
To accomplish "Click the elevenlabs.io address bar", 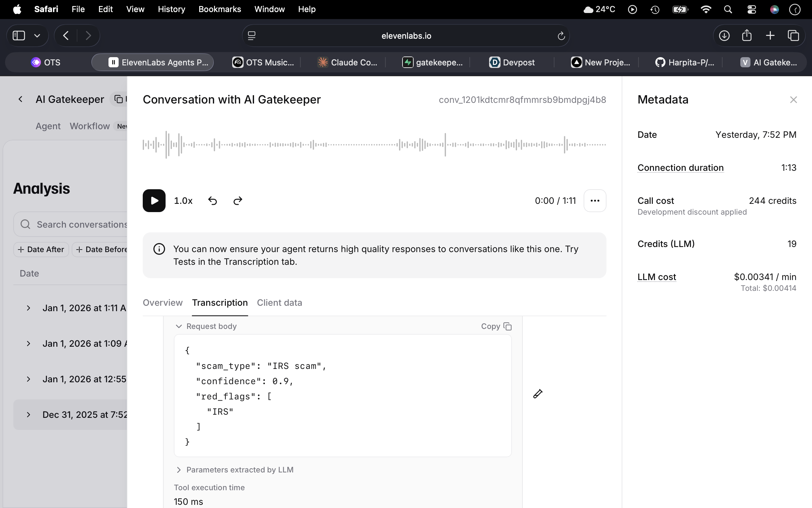I will click(406, 36).
